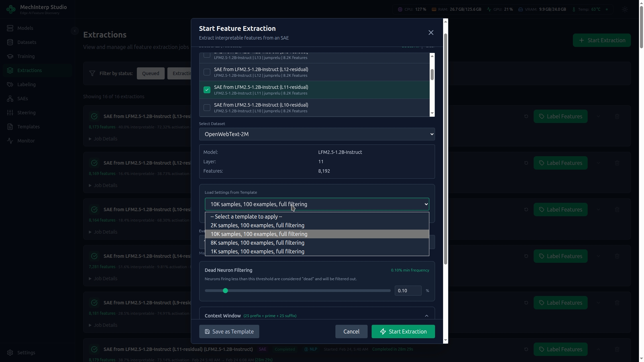Toggle light theme with sun icon
The image size is (644, 362).
(625, 9)
